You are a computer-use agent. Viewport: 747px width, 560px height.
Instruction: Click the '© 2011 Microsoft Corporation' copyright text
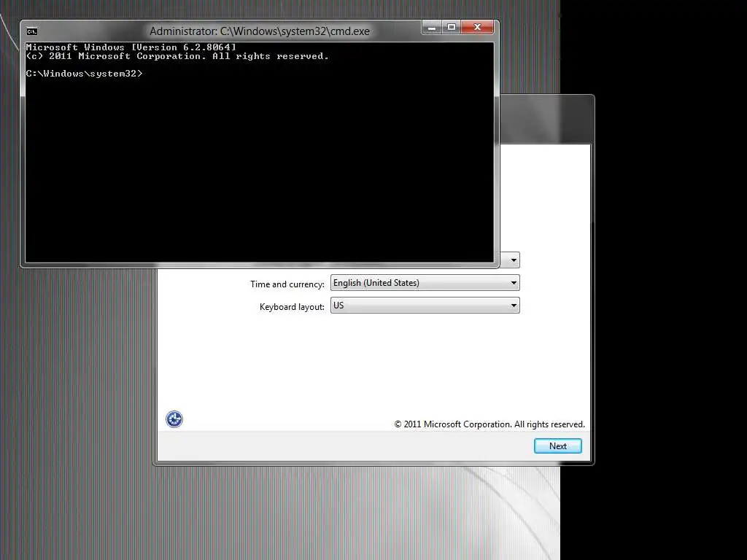489,424
